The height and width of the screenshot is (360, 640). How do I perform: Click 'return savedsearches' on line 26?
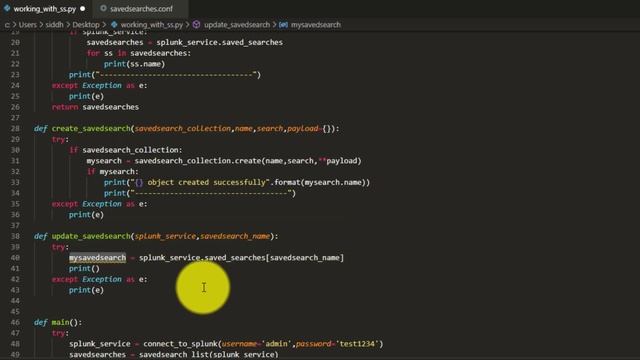(95, 107)
